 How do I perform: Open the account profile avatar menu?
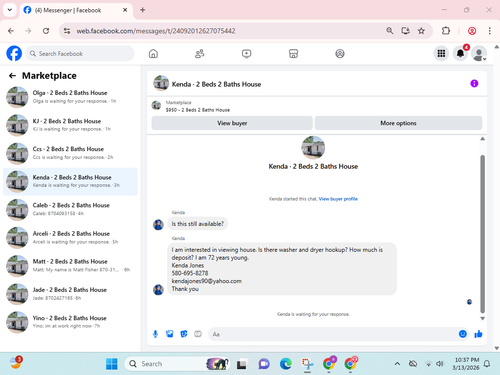479,53
